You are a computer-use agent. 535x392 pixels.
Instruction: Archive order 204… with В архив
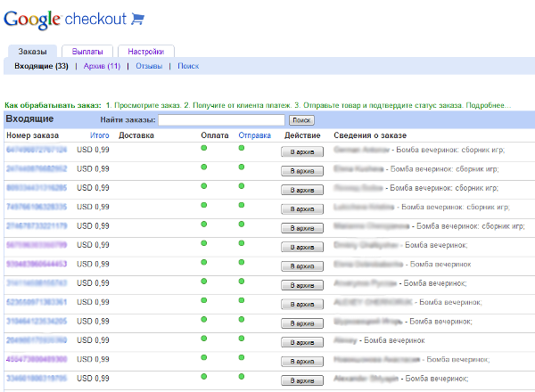(302, 343)
